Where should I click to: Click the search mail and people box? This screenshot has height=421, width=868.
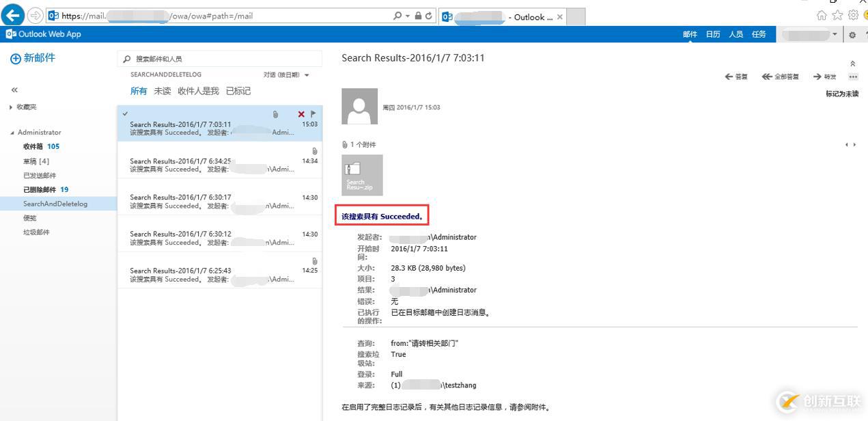click(x=219, y=59)
